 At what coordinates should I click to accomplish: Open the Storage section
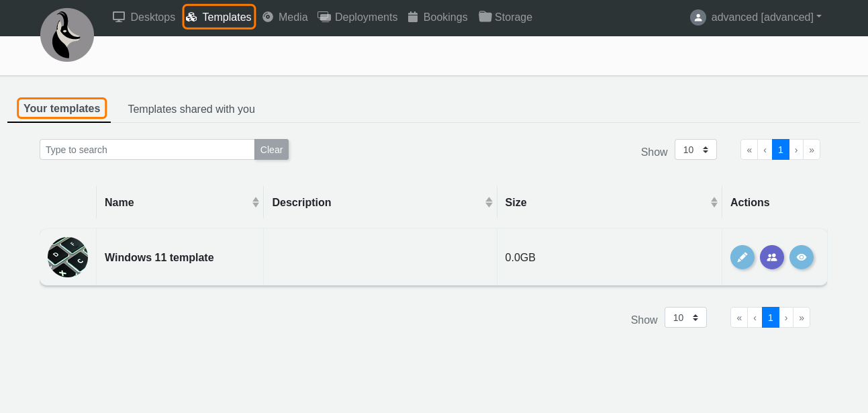click(x=505, y=17)
